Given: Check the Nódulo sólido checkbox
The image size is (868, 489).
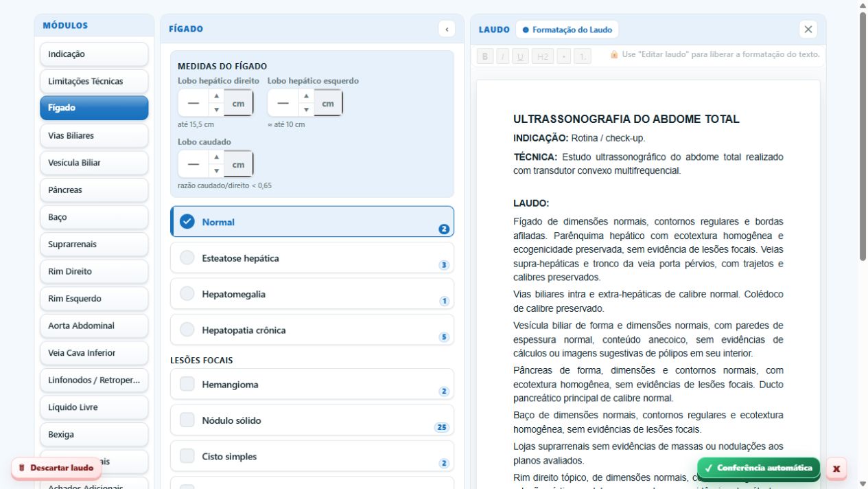Looking at the screenshot, I should (x=187, y=420).
